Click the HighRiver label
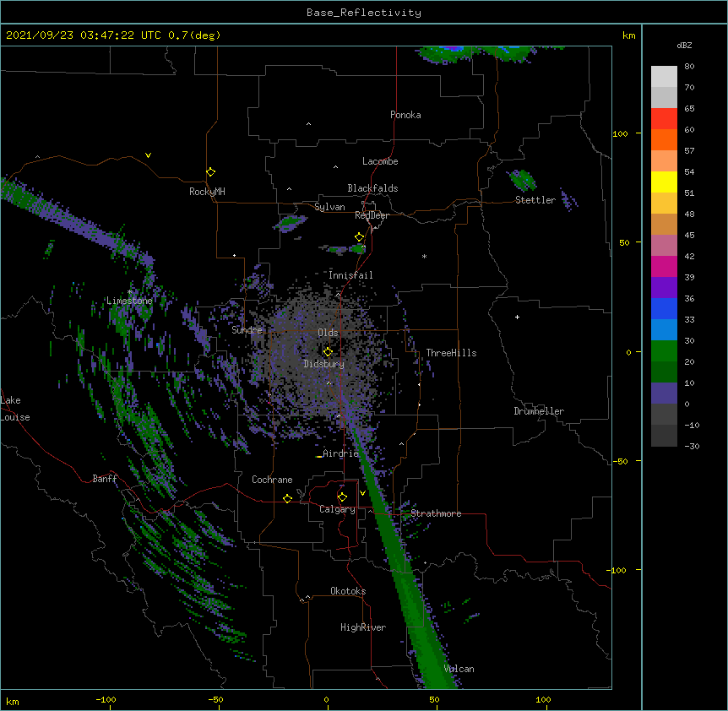Screen dimensions: 728x711 click(x=363, y=627)
